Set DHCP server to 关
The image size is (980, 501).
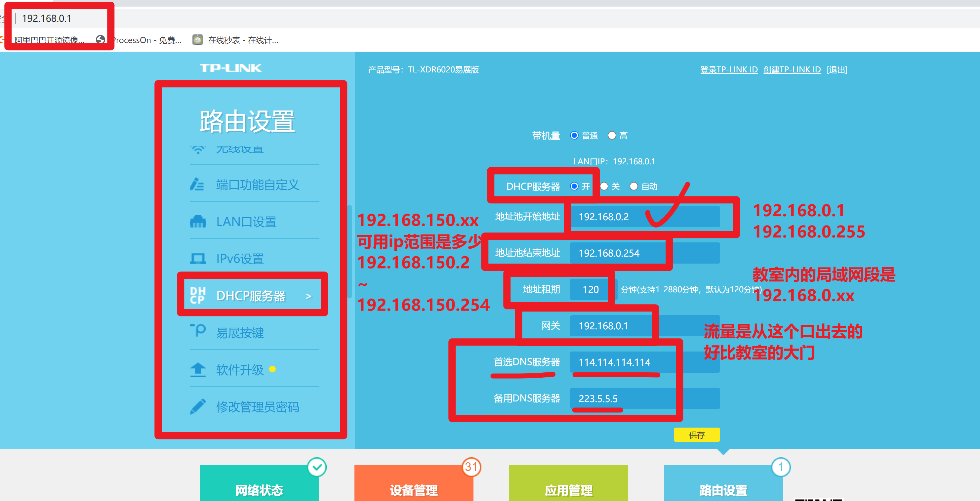tap(604, 187)
